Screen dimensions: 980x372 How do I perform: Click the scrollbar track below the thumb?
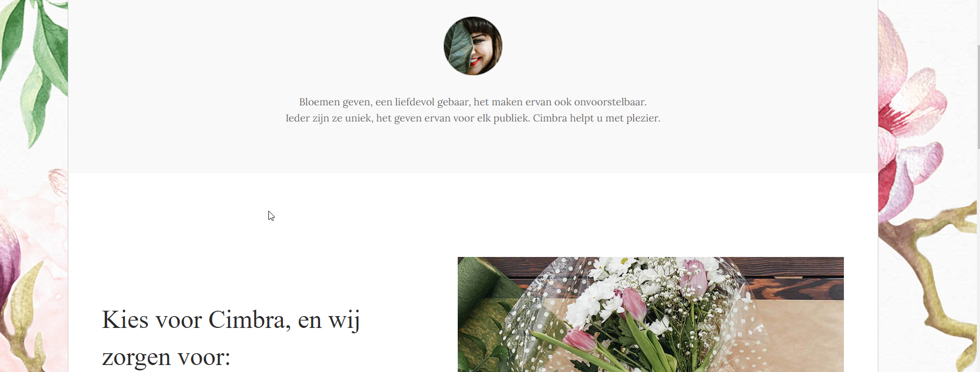978,258
